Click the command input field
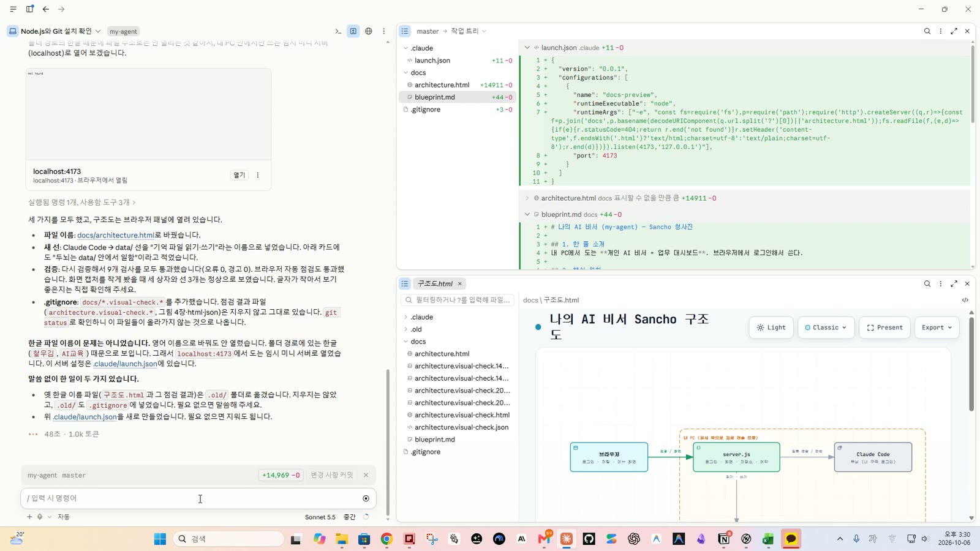This screenshot has height=551, width=980. click(x=193, y=498)
